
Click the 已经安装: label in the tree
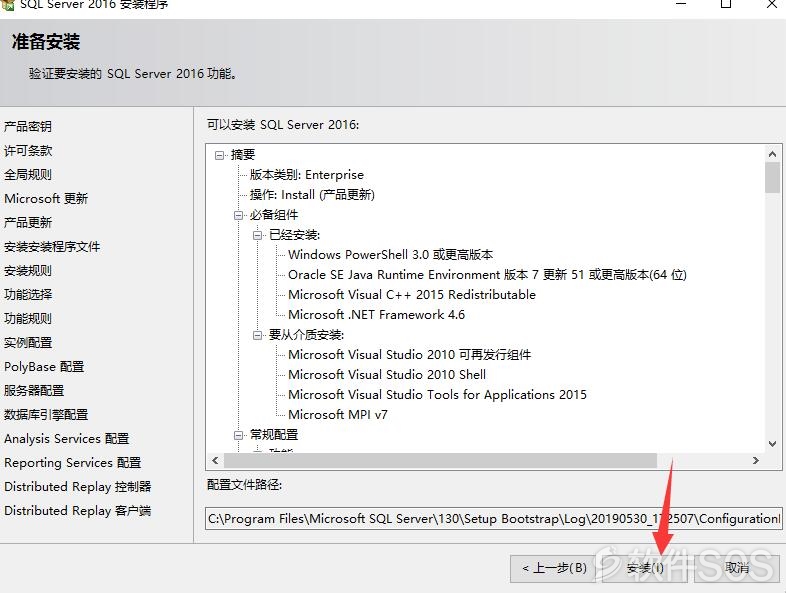pyautogui.click(x=294, y=235)
